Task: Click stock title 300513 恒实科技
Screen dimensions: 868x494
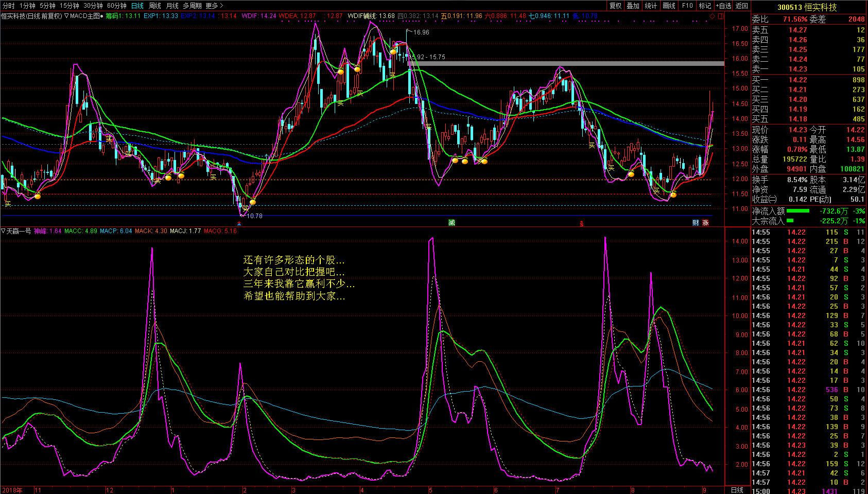Action: coord(807,7)
